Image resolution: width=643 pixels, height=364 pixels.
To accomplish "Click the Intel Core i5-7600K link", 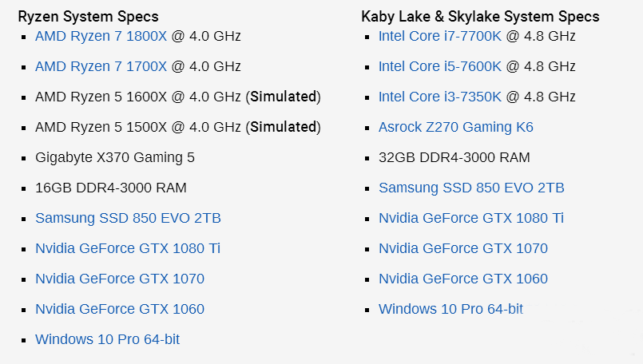I will click(440, 66).
